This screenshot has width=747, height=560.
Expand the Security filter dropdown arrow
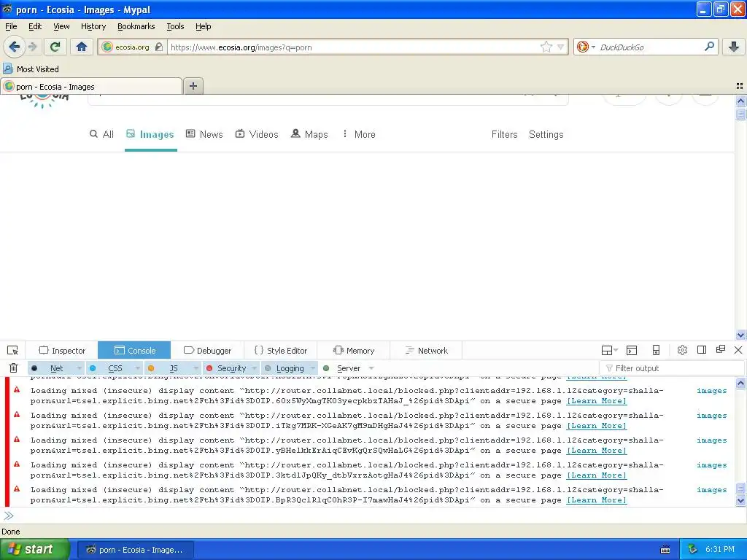254,368
